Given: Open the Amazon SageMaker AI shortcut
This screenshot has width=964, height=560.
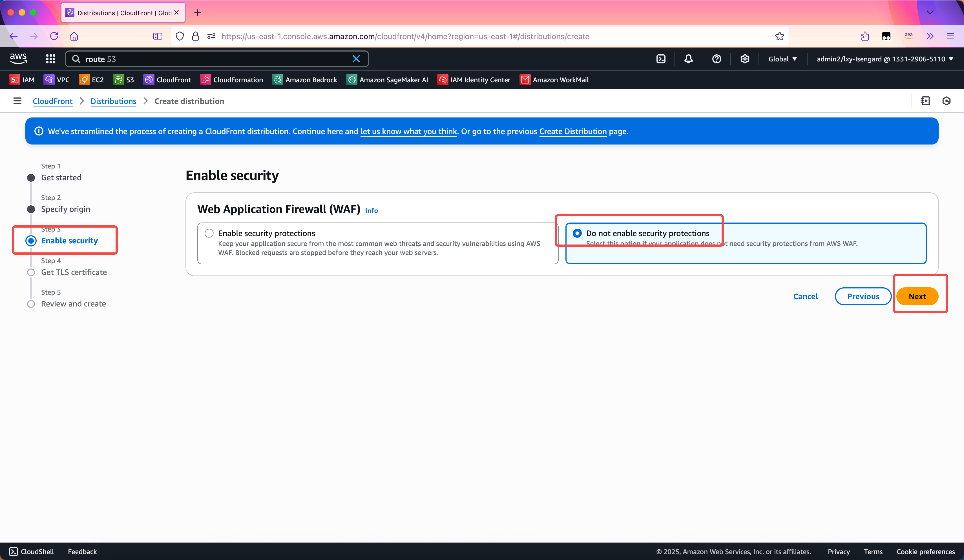Looking at the screenshot, I should 387,80.
